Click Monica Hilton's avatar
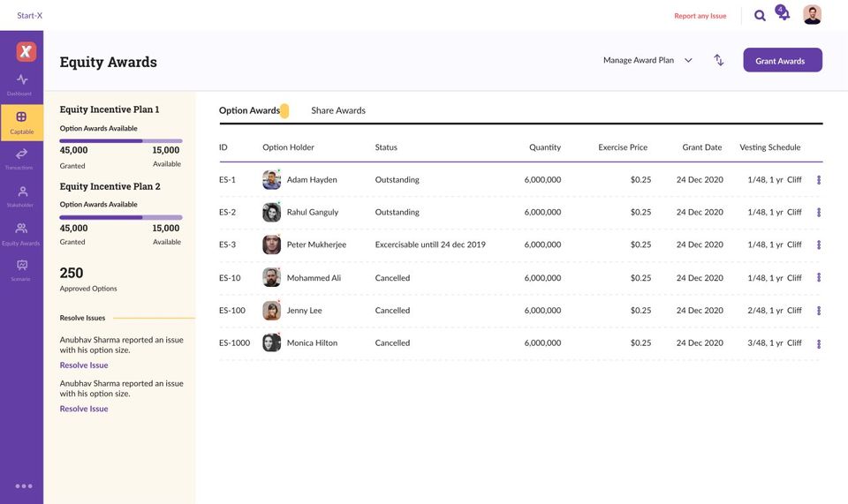 (271, 343)
